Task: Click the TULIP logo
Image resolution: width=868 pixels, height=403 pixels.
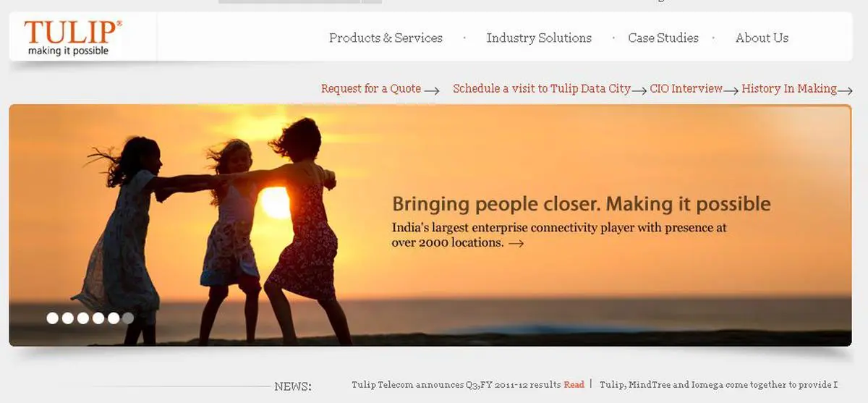Action: [x=72, y=38]
